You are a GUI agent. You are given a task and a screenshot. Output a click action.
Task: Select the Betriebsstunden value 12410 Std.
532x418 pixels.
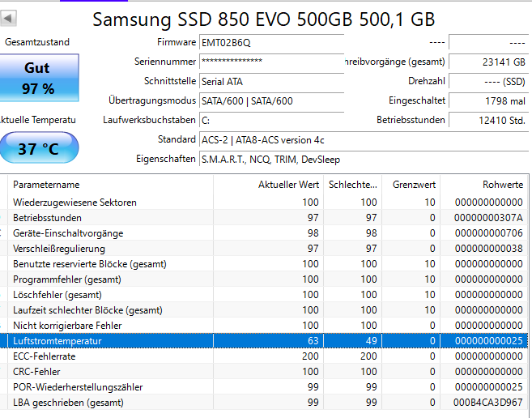coord(489,120)
